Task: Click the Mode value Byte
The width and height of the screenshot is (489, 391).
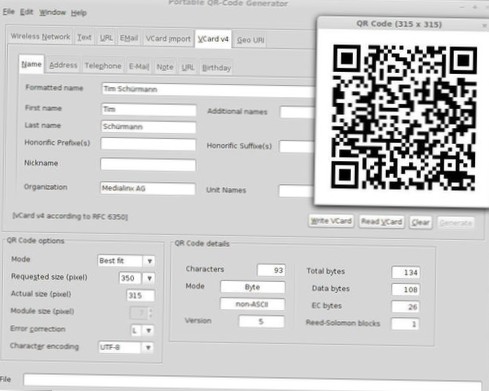Action: click(x=252, y=287)
